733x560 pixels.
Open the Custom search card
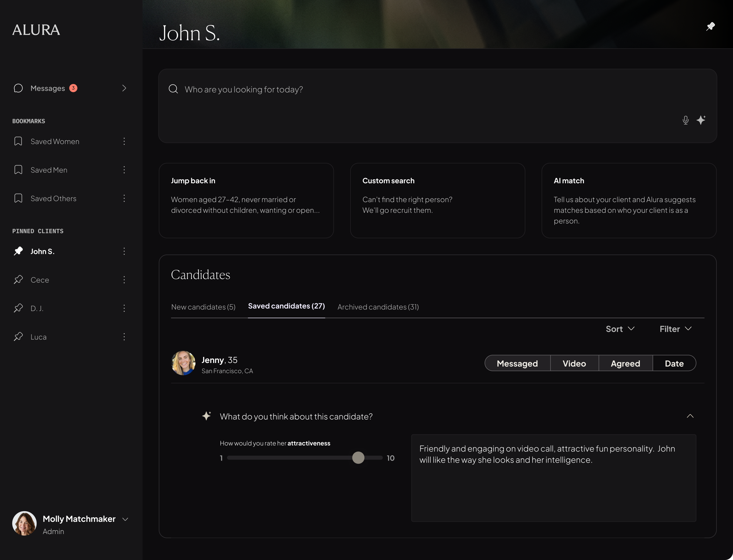tap(437, 200)
